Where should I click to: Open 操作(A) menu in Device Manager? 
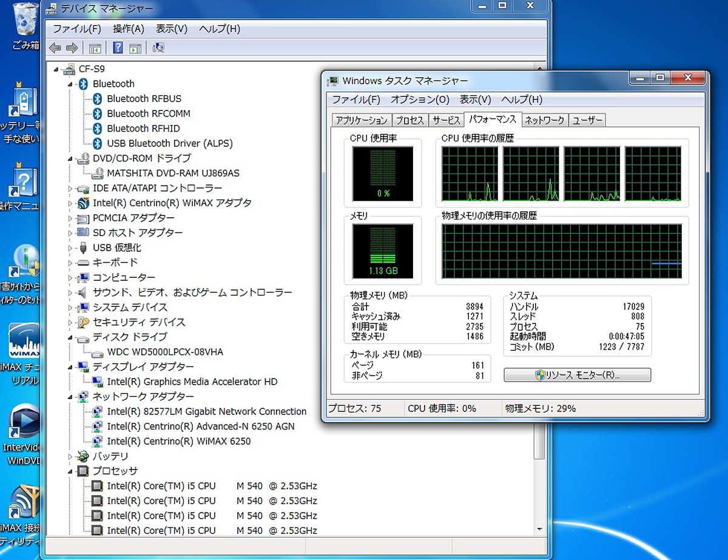[129, 29]
